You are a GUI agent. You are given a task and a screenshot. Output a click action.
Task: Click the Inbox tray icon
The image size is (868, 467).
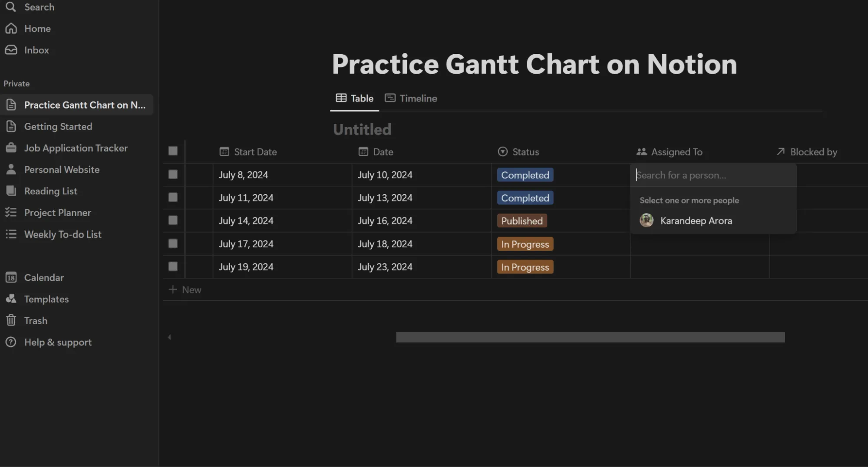click(11, 50)
